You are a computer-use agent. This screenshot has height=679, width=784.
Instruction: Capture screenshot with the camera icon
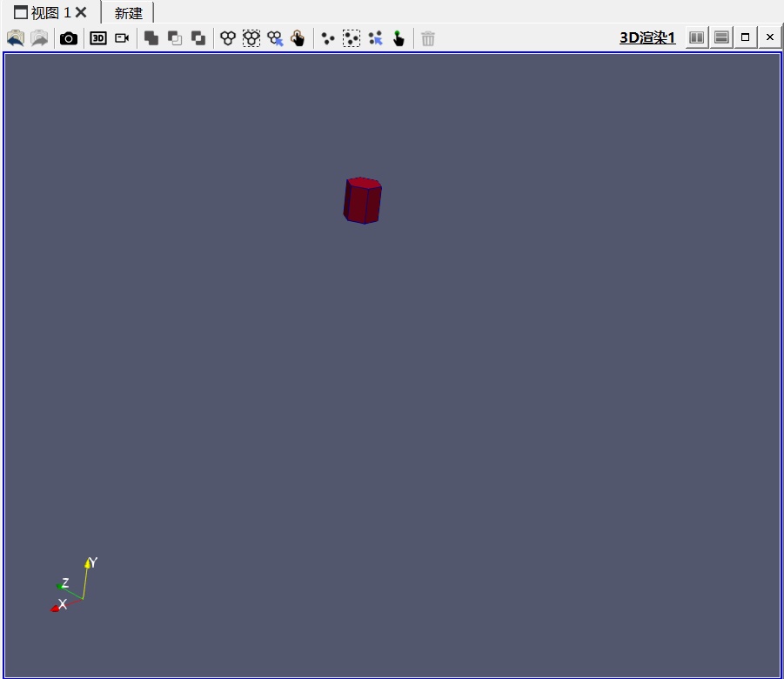69,38
